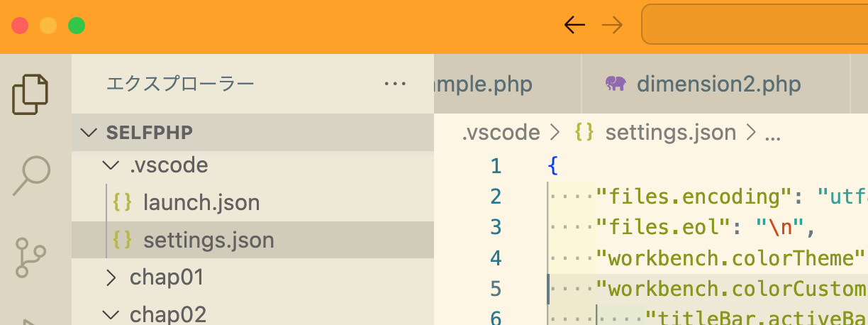Click the settings.json breadcrumb segment
The height and width of the screenshot is (325, 868).
click(670, 132)
